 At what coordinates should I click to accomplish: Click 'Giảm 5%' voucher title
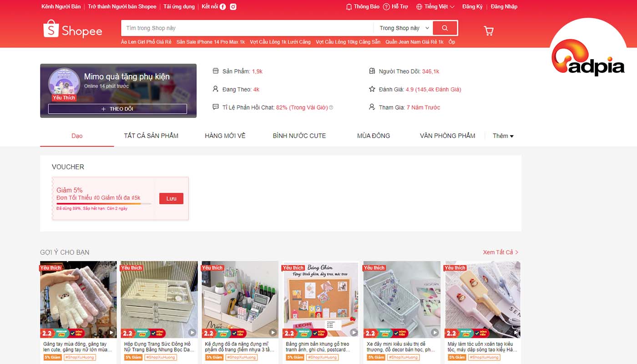(x=70, y=190)
